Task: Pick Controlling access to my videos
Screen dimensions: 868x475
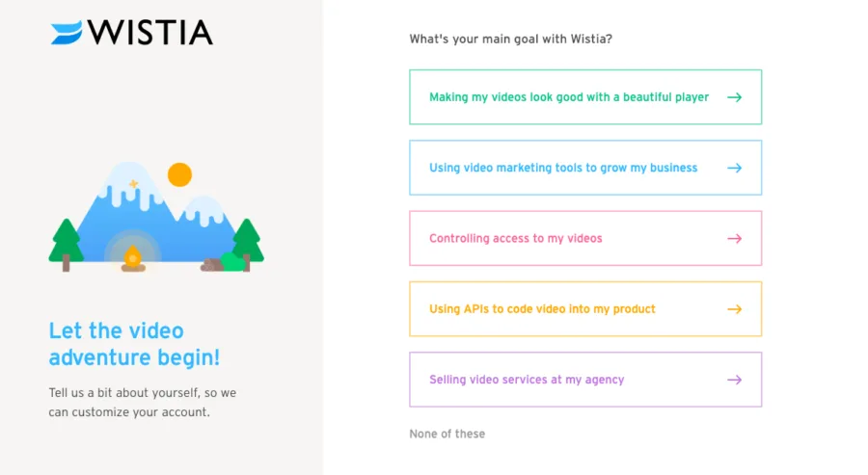Action: (585, 238)
